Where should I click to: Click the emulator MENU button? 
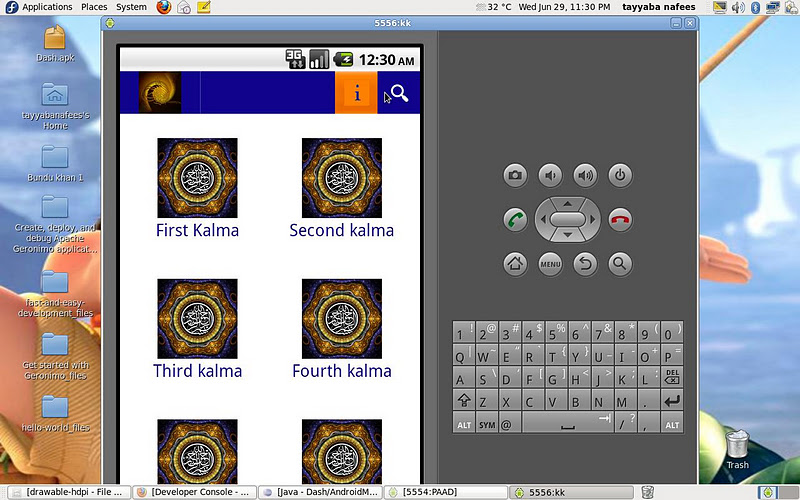[x=550, y=264]
